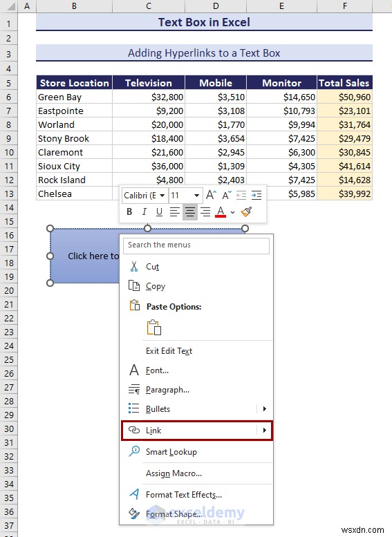Select row 13 header
This screenshot has height=537, width=392.
(x=8, y=194)
